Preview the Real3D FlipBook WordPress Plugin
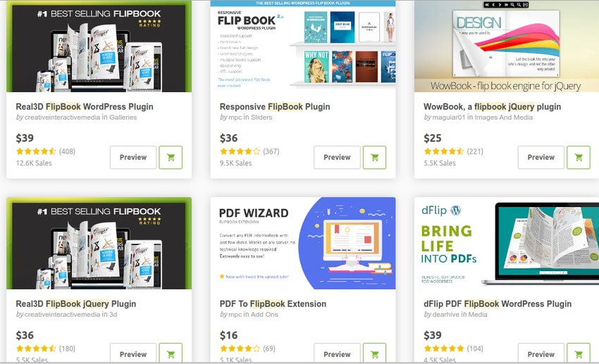Screen dimensions: 599x364 coord(133,157)
